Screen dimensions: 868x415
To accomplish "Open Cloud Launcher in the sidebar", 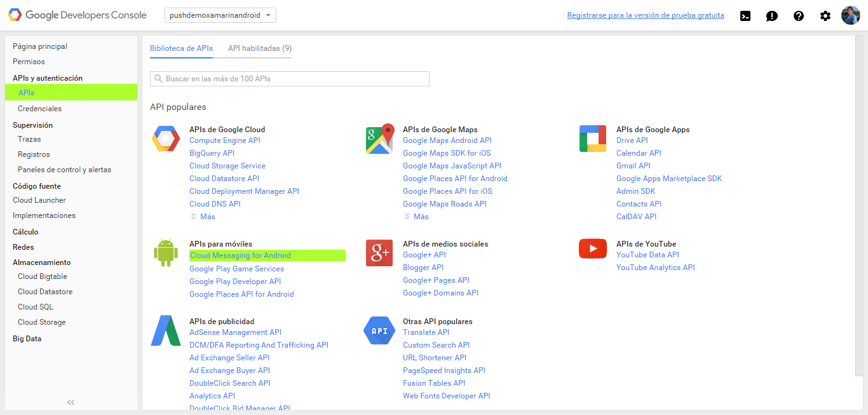I will pyautogui.click(x=39, y=200).
